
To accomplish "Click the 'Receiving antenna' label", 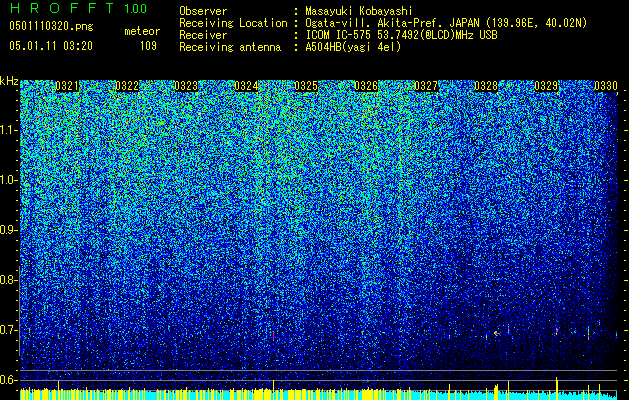I will coord(230,47).
